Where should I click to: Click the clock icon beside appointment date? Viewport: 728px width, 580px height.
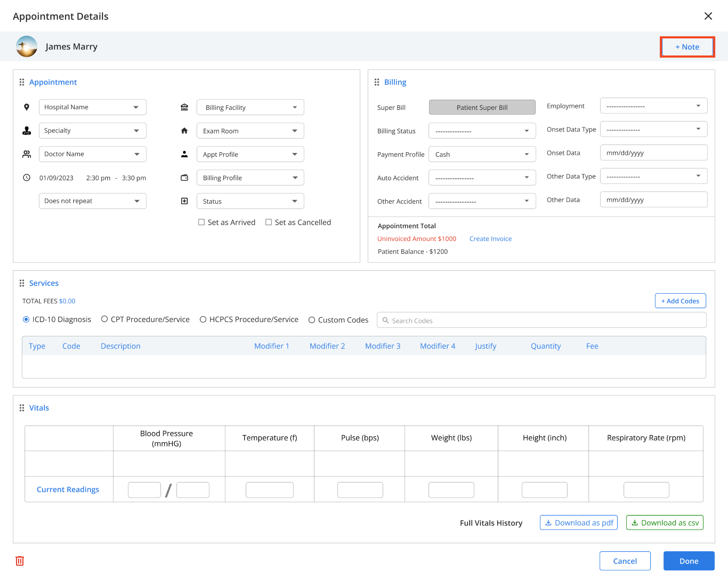(x=27, y=177)
